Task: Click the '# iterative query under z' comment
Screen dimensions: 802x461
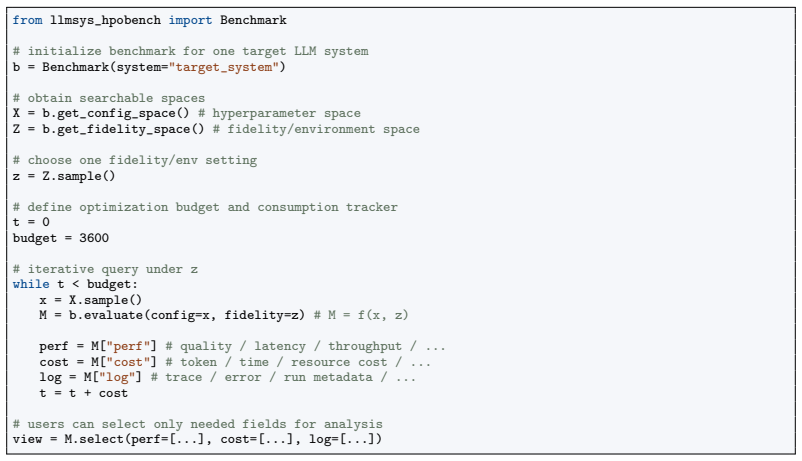Action: [105, 269]
